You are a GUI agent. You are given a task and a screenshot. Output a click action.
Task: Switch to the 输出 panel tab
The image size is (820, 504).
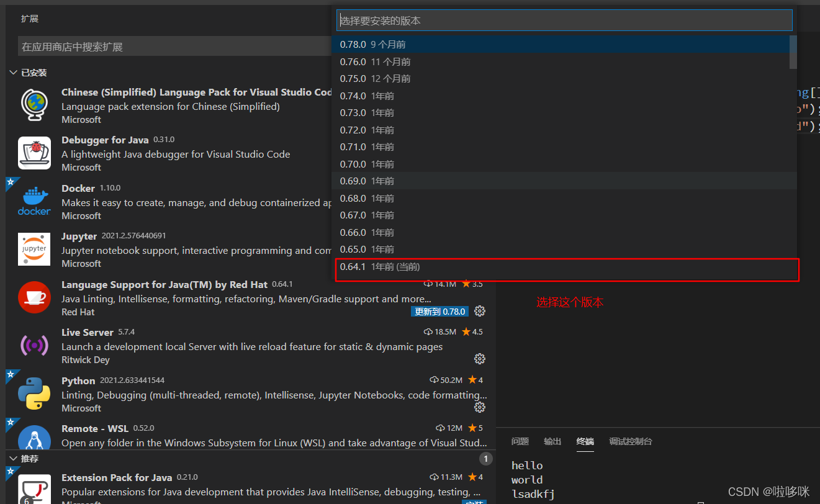[552, 441]
